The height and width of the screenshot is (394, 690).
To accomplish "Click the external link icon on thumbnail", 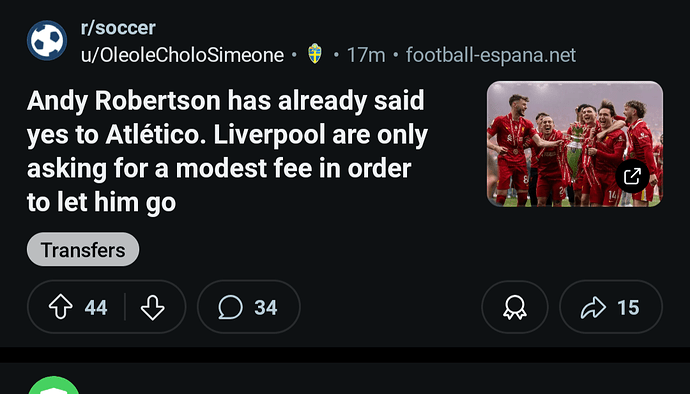I will click(x=632, y=176).
